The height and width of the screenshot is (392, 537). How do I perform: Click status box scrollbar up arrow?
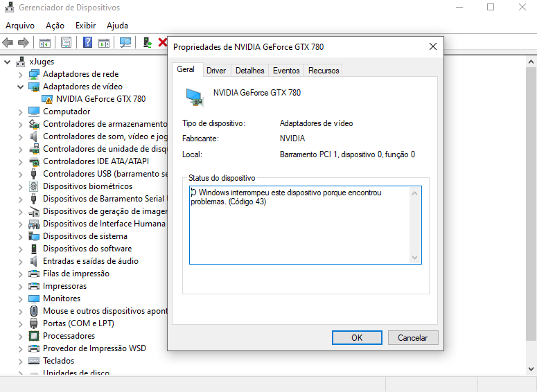pos(415,193)
